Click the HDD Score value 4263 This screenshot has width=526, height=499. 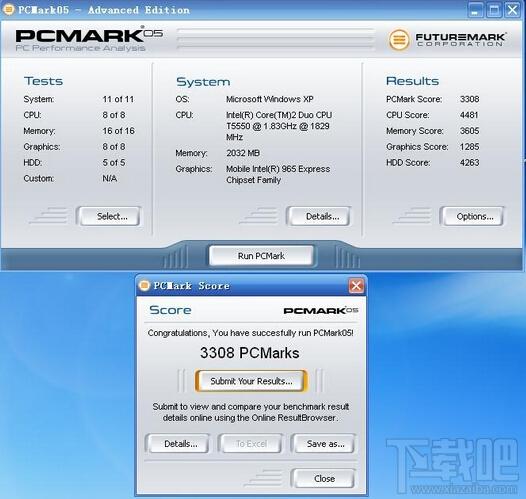click(469, 163)
